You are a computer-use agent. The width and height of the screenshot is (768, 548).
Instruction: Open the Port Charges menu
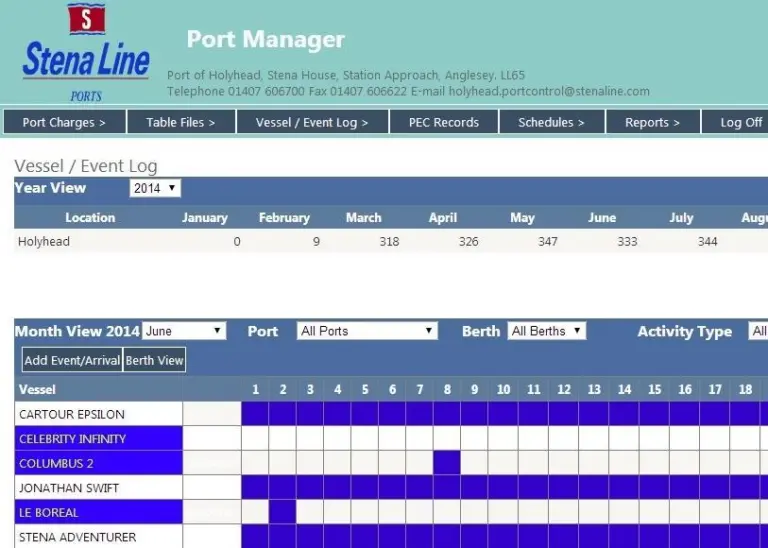(64, 122)
